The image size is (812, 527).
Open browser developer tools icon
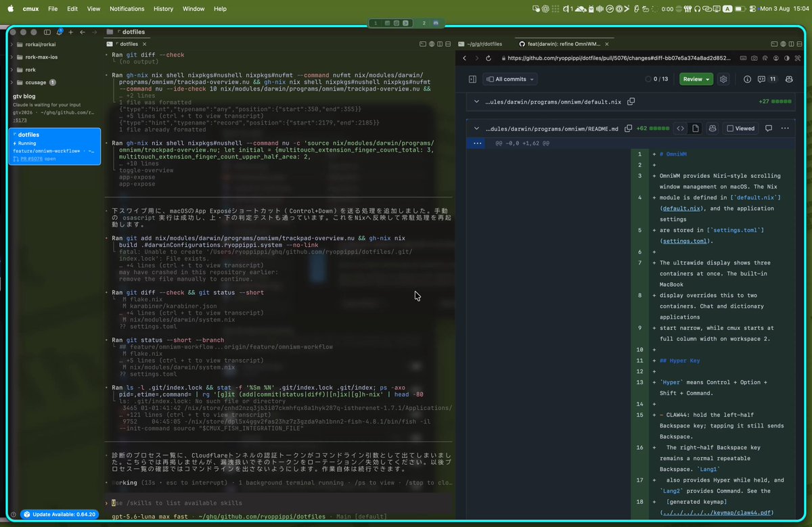pos(798,58)
